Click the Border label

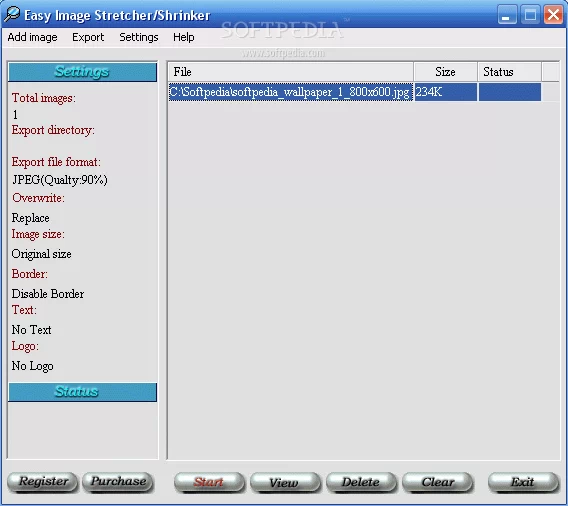tap(29, 274)
